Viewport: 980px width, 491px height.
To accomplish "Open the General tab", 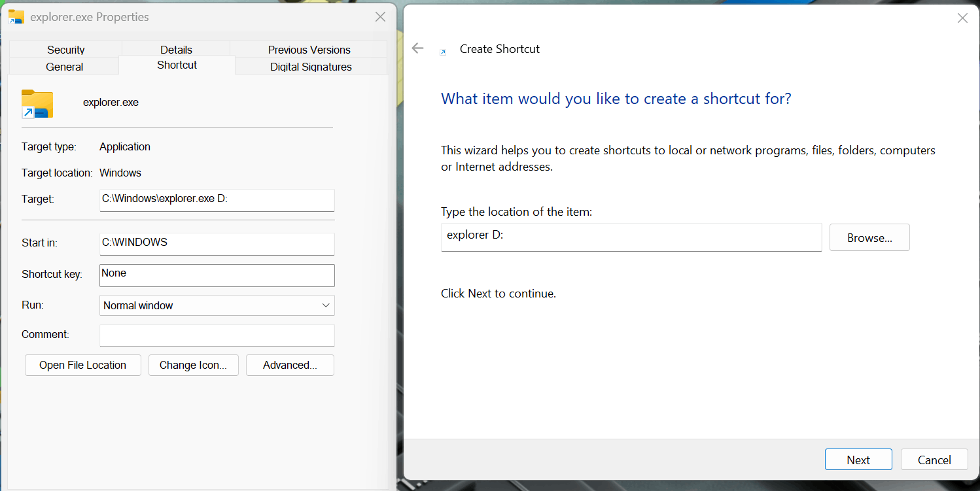I will click(x=64, y=66).
